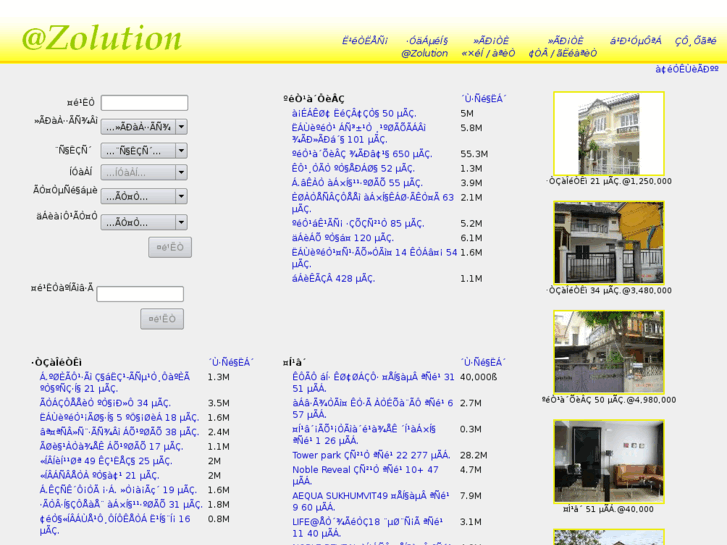
Task: Open the listing priced 6.1M with 120
Action: (343, 237)
